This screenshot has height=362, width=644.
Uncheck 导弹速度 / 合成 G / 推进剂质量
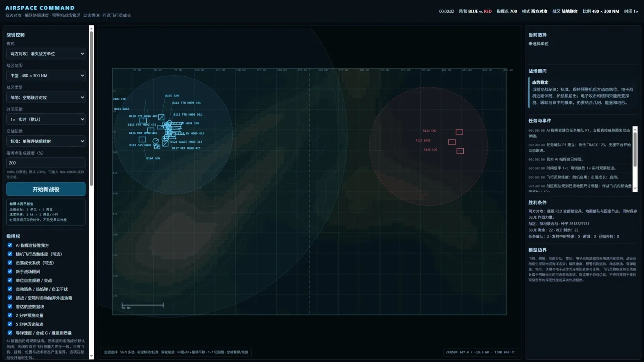[x=10, y=332]
